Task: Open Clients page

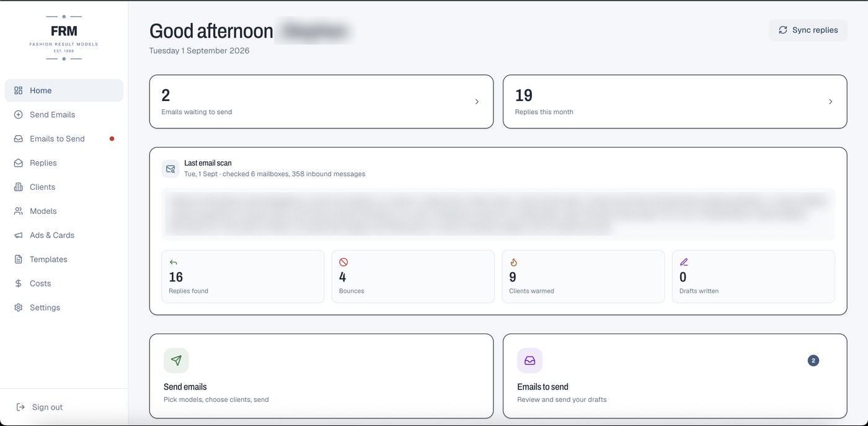Action: click(x=64, y=187)
